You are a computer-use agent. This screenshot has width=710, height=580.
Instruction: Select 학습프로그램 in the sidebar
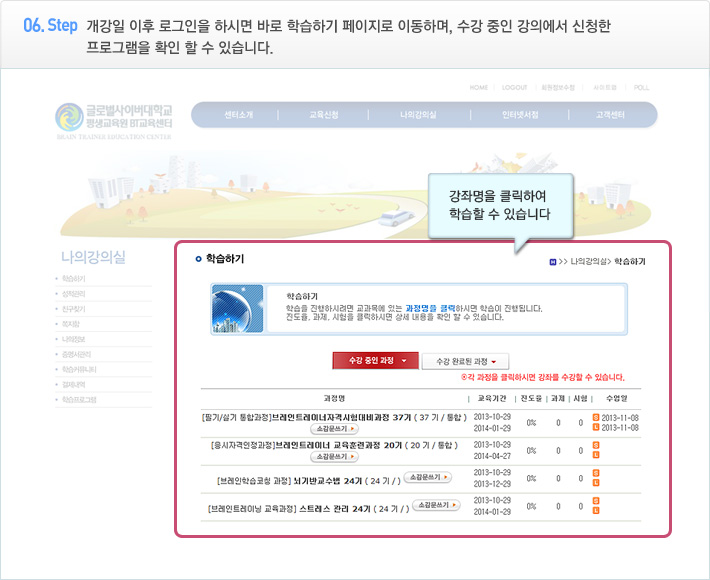click(x=79, y=400)
